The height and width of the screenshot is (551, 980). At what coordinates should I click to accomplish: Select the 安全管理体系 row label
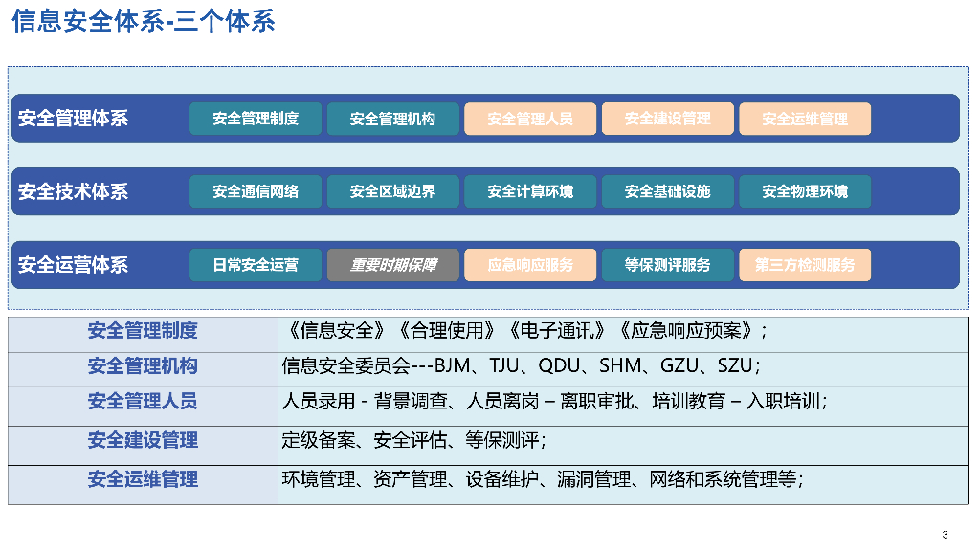coord(73,118)
